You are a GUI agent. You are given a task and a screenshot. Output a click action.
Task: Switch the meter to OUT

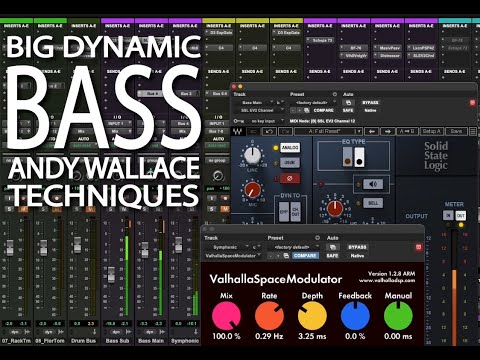tap(460, 216)
